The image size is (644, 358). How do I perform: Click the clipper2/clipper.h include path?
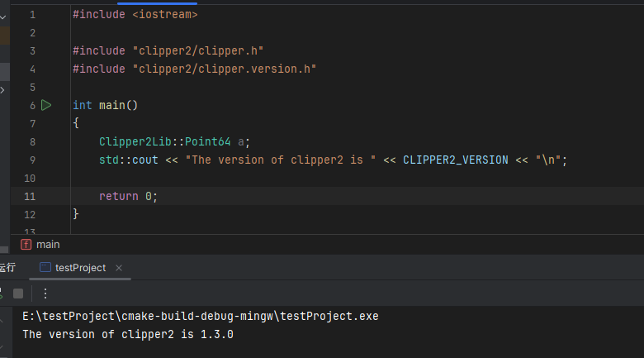(x=198, y=50)
